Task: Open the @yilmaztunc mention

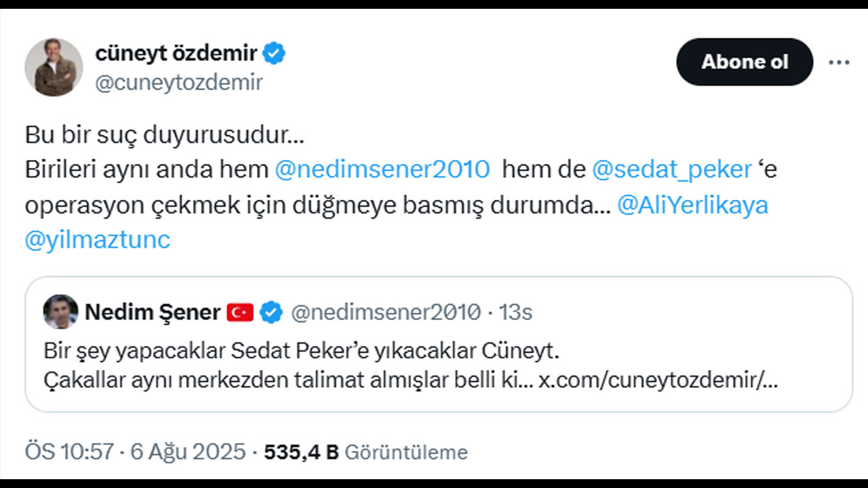Action: (x=97, y=239)
